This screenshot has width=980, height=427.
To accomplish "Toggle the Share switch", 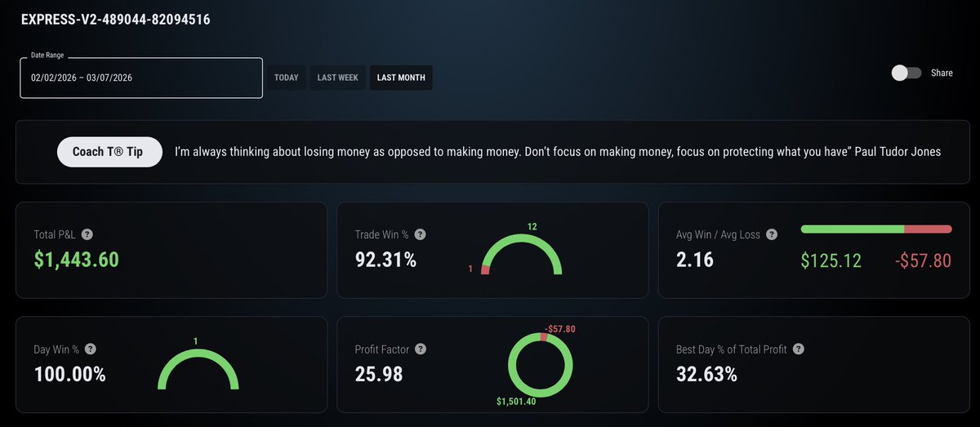I will click(906, 73).
